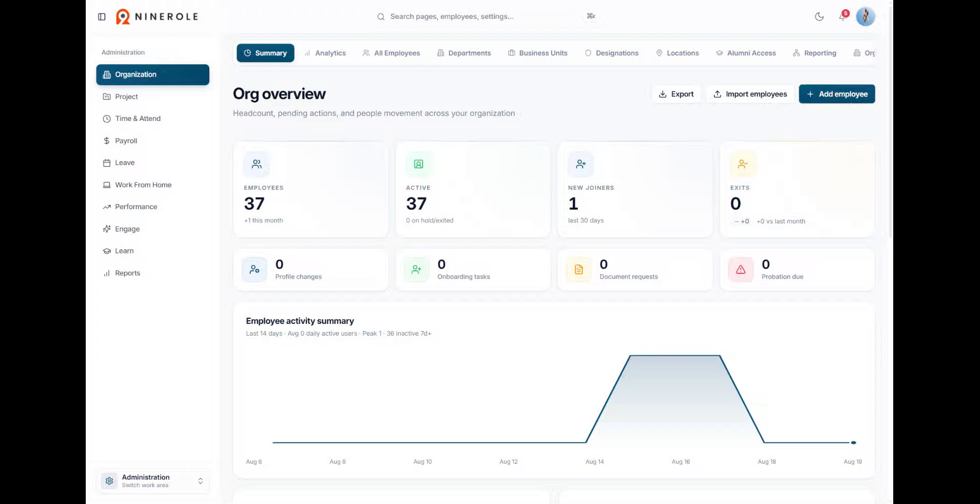Select the Summary tab
980x504 pixels.
(265, 53)
